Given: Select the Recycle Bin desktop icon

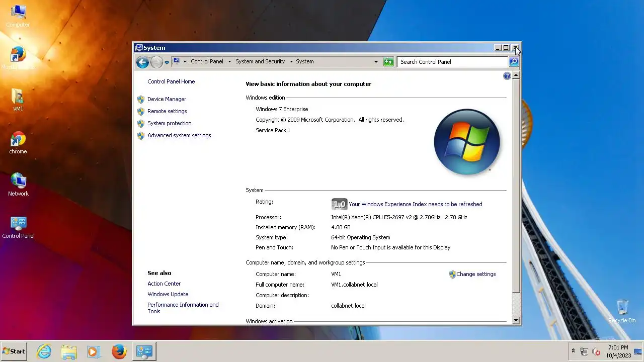Looking at the screenshot, I should click(x=622, y=311).
